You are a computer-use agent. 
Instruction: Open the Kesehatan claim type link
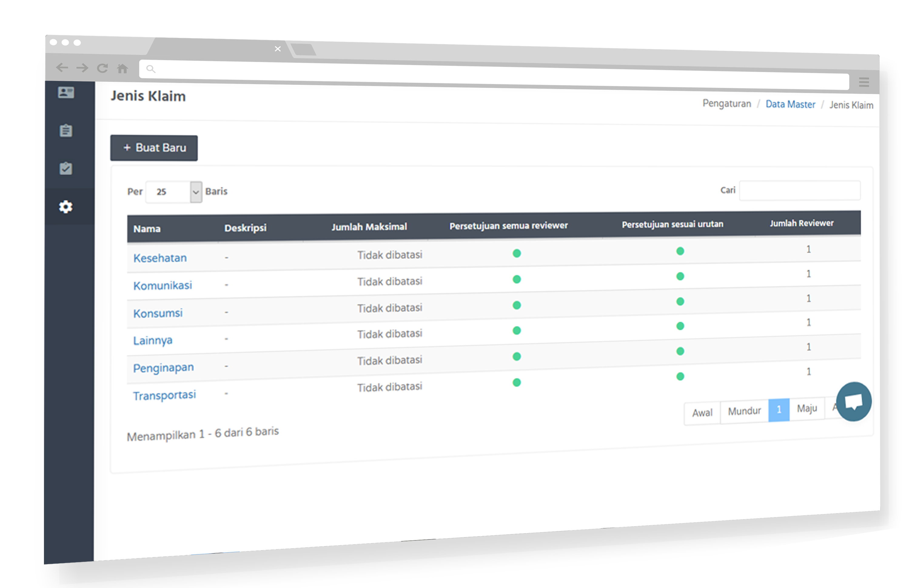coord(160,258)
